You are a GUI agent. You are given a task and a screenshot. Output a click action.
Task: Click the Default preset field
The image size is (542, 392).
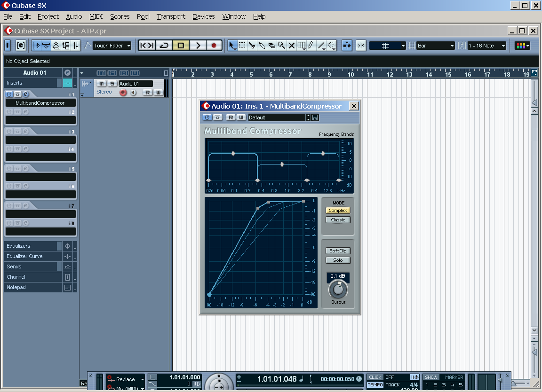tap(277, 118)
